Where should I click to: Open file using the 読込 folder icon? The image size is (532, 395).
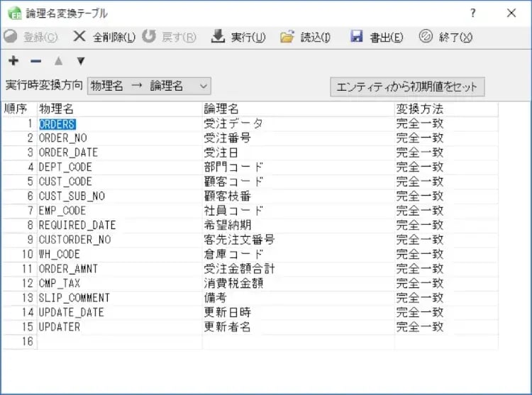click(287, 37)
